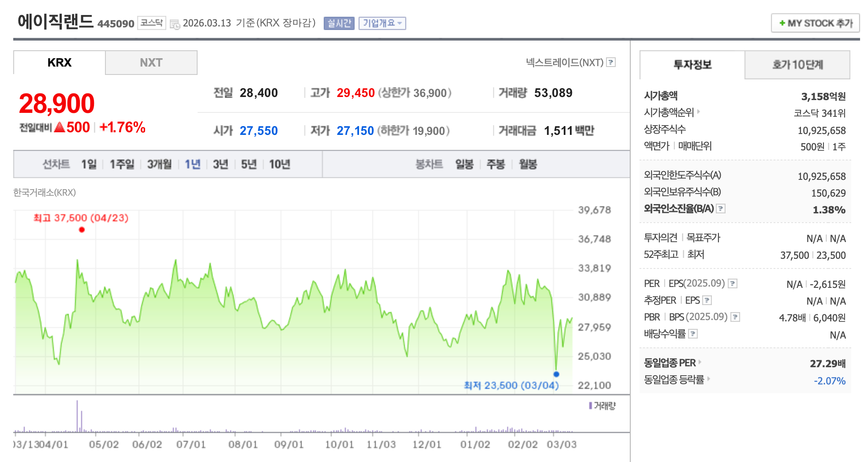Open help icon next to 추정PER EPS
The width and height of the screenshot is (868, 462).
point(707,300)
